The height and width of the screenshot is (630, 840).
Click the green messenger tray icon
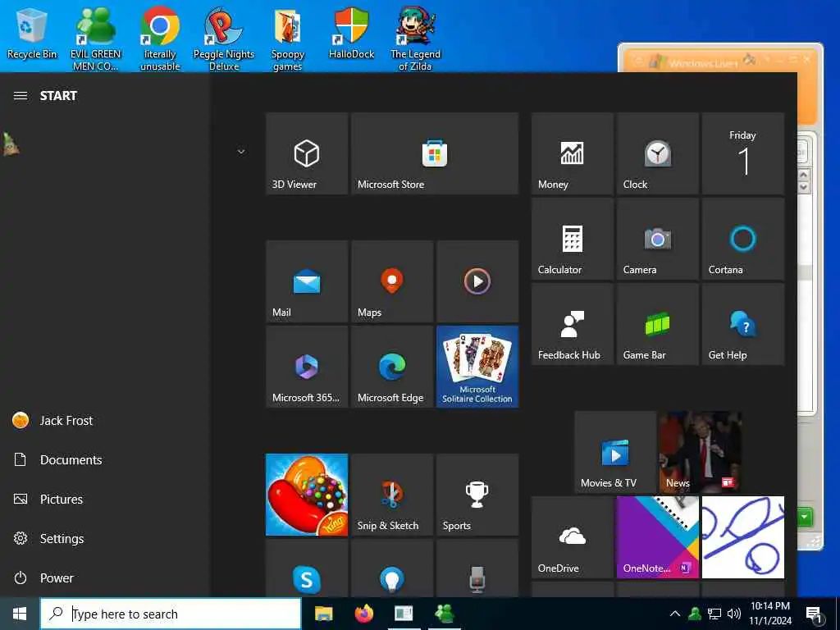(695, 614)
